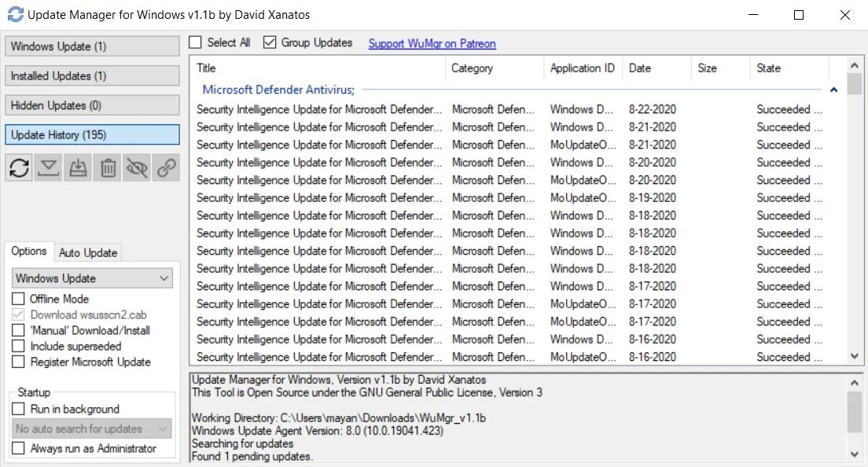Screen dimensions: 868x467
Task: Open the No auto search dropdown
Action: point(92,428)
